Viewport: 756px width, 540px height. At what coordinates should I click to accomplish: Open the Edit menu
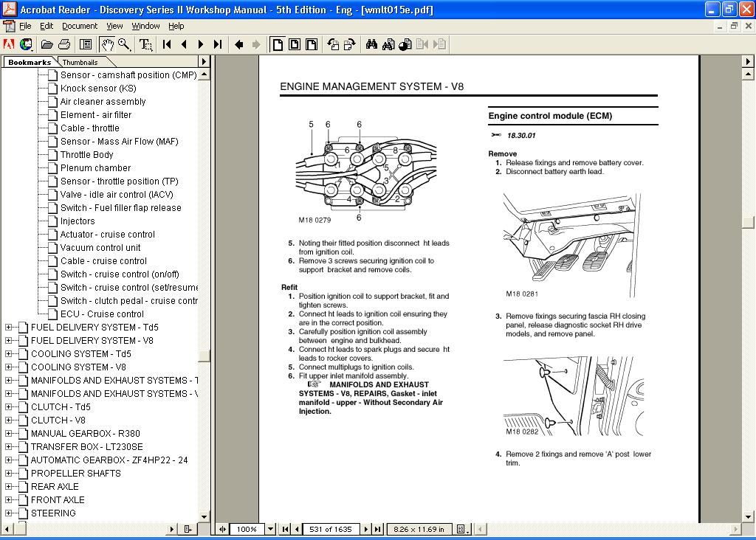(x=47, y=26)
